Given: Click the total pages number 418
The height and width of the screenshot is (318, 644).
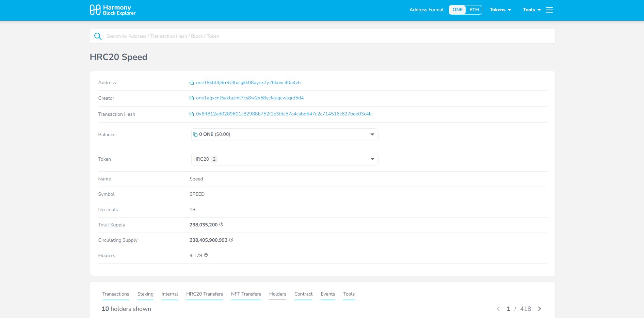Looking at the screenshot, I should click(x=526, y=309).
